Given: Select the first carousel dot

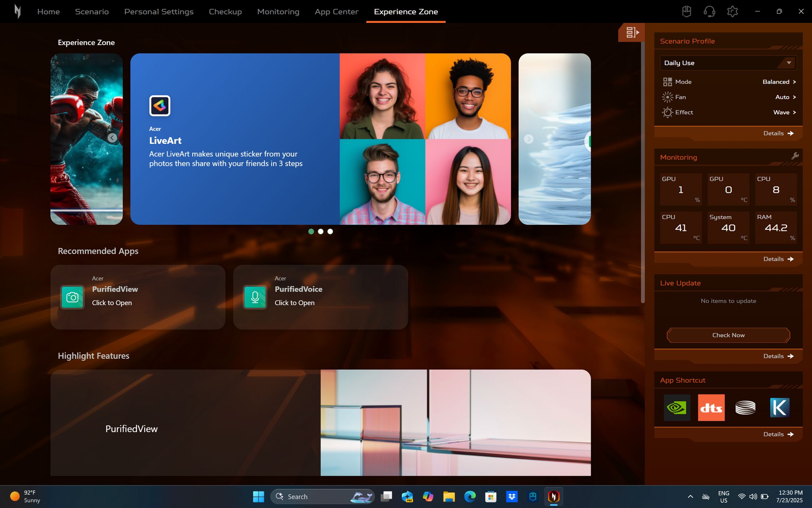Looking at the screenshot, I should pos(311,231).
